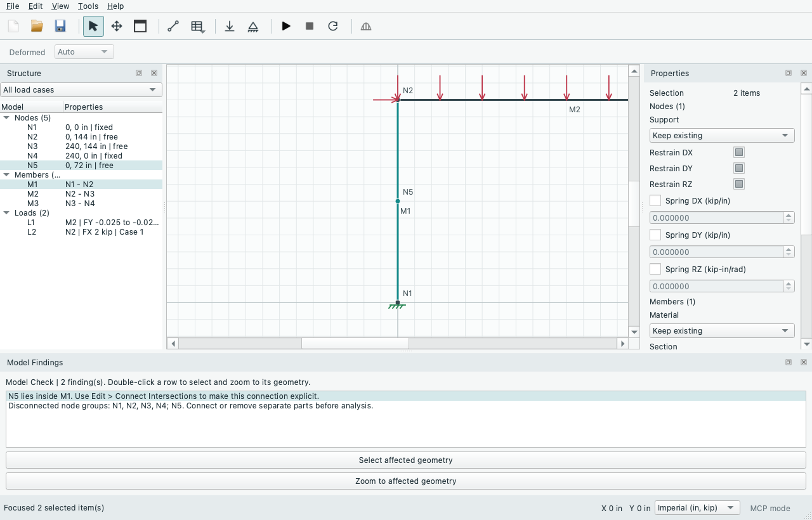Save the model with the floppy disk icon

(60, 26)
